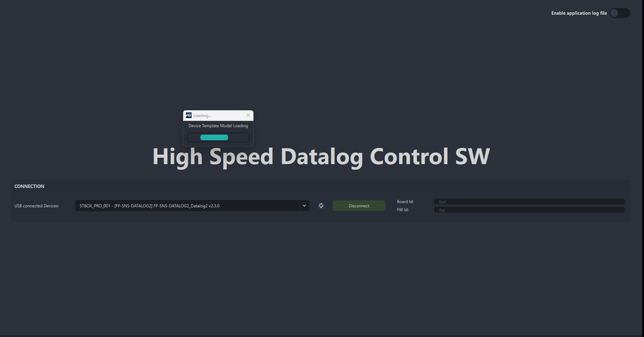Screen dimensions: 644x337
Task: Click the FW Id label
Action: 402,210
